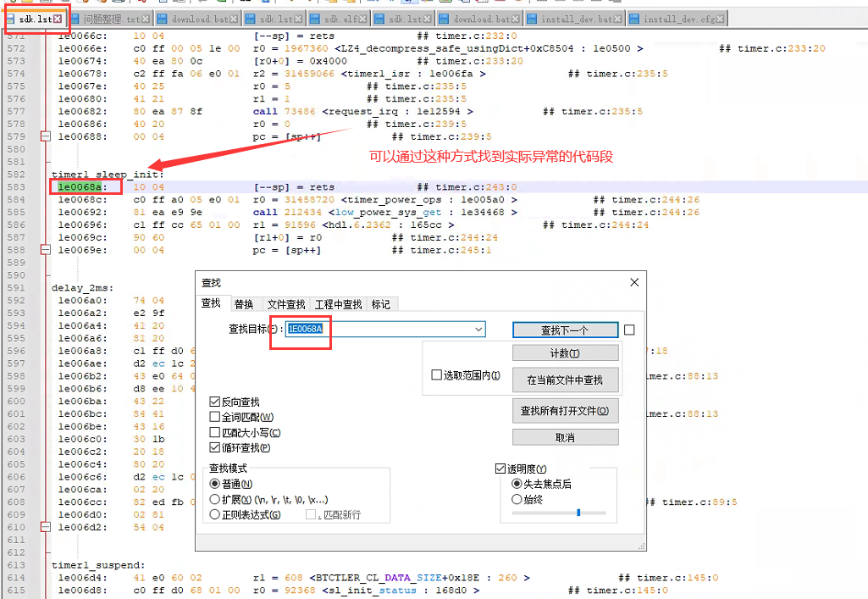868x599 pixels.
Task: Switch to the 替换 tab in the dialog
Action: 244,304
